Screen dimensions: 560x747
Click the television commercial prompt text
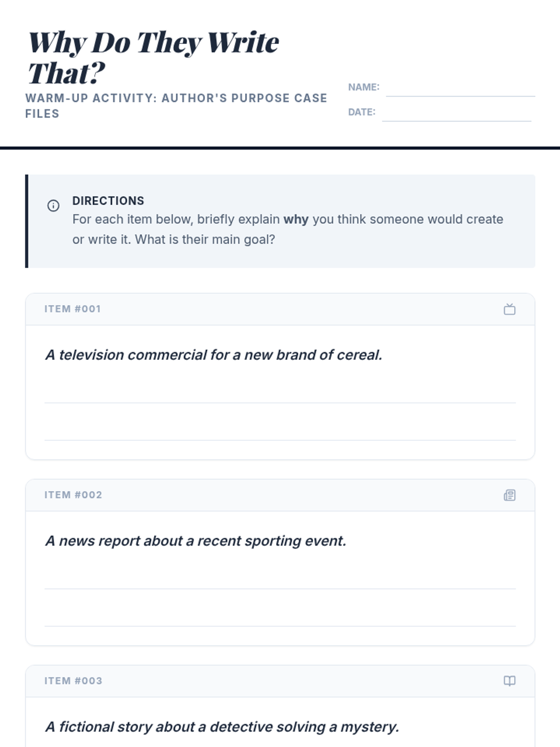point(214,355)
